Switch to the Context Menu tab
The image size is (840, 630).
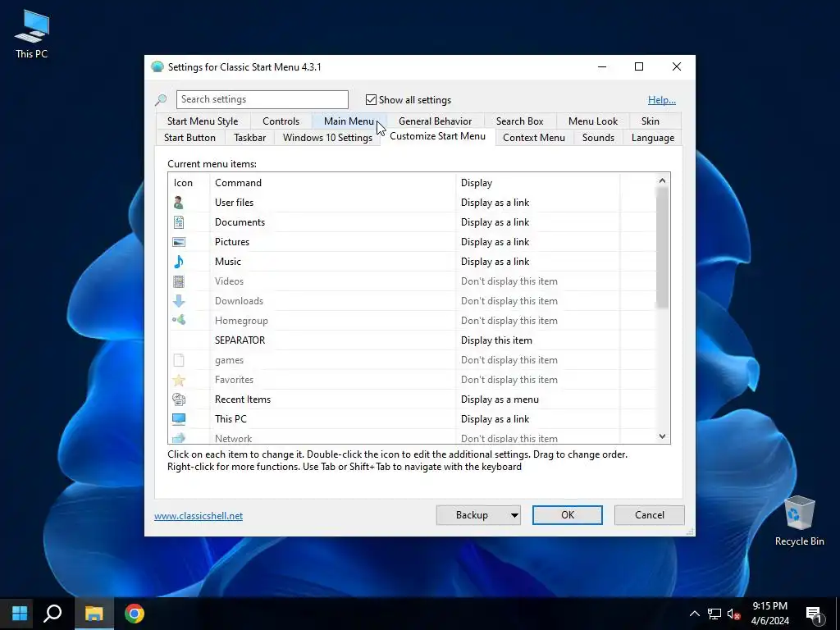pyautogui.click(x=533, y=138)
